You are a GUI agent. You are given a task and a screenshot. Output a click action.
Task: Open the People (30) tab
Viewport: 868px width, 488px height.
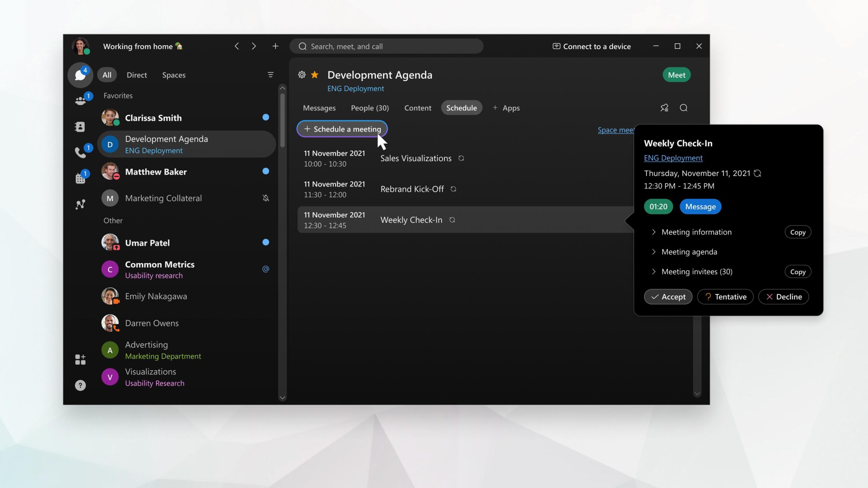tap(370, 108)
